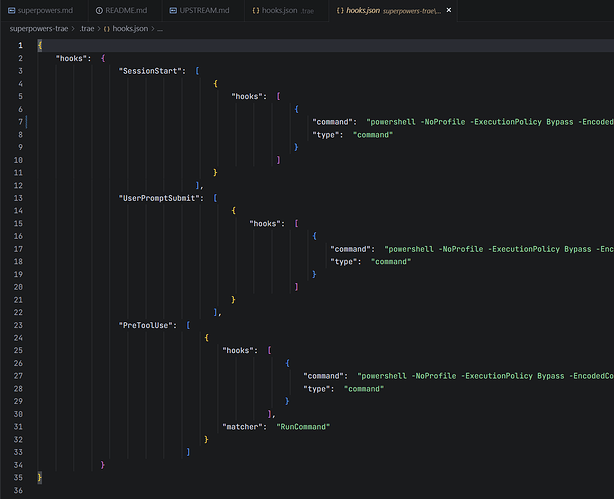Image resolution: width=614 pixels, height=499 pixels.
Task: Click "hooks" key on line 15
Action: (x=265, y=224)
